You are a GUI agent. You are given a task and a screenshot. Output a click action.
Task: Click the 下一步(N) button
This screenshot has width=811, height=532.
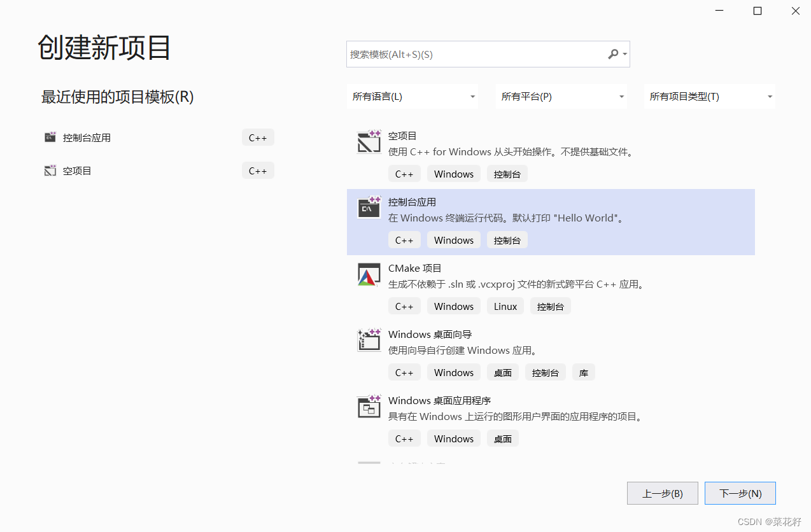pos(740,493)
